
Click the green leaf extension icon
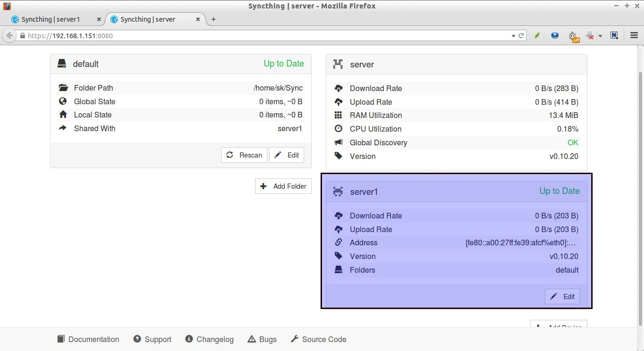click(537, 35)
